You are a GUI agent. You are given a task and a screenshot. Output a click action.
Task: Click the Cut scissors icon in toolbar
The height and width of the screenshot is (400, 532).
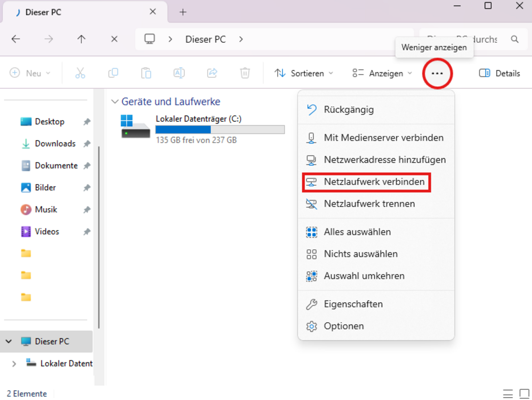tap(80, 73)
